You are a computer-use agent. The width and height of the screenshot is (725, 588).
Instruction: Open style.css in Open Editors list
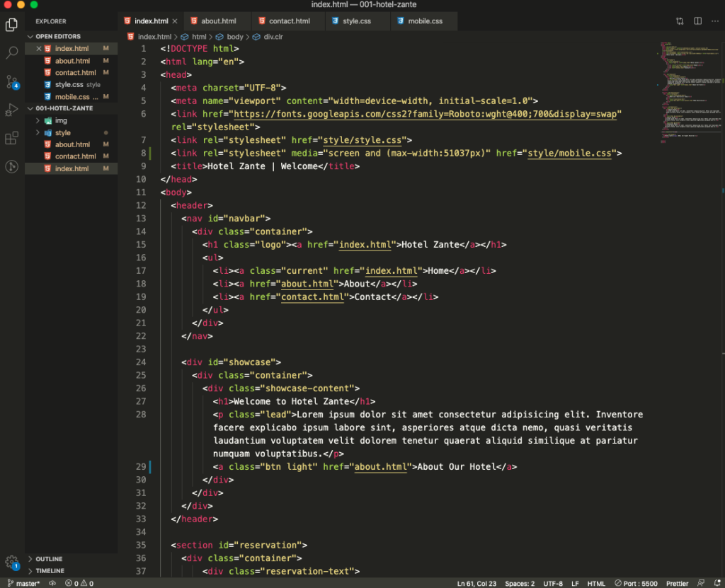tap(69, 85)
